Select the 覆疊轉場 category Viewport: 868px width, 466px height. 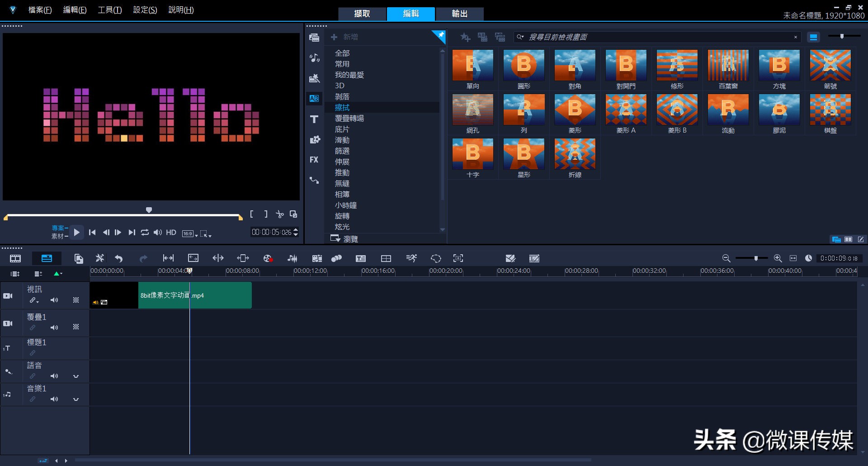pyautogui.click(x=349, y=119)
